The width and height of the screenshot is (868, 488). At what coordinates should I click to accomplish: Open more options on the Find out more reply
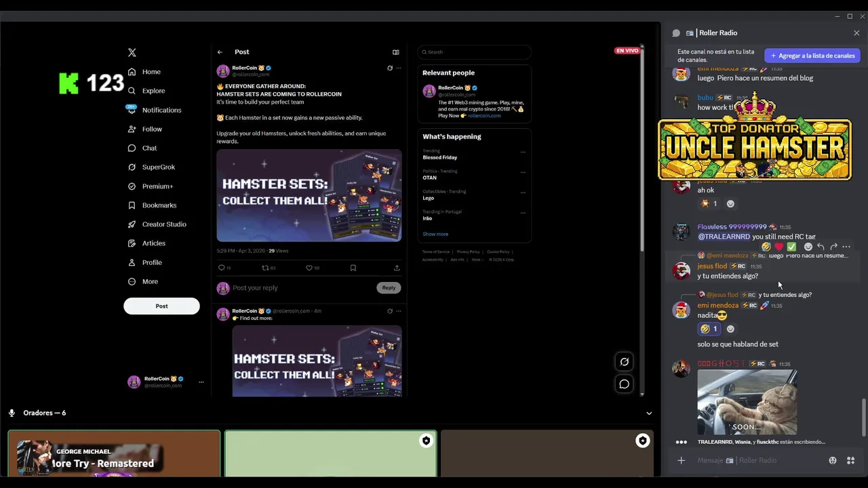pyautogui.click(x=399, y=311)
